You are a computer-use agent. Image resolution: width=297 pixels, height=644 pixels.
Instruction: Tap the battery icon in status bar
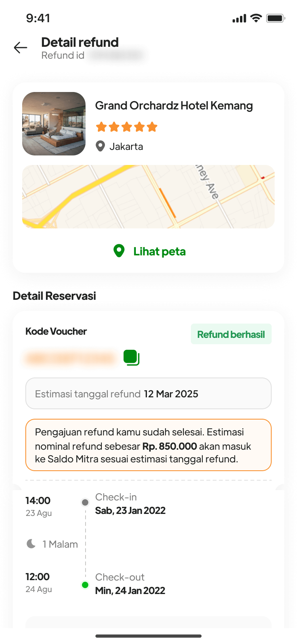click(276, 18)
